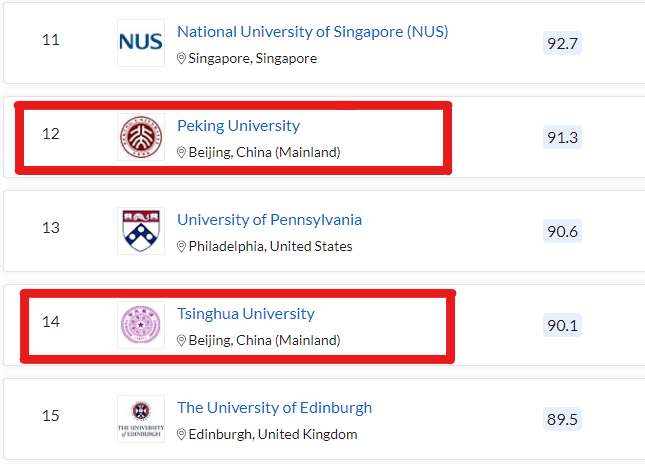Click the location pin beside Philadelphia, United States

coord(181,247)
